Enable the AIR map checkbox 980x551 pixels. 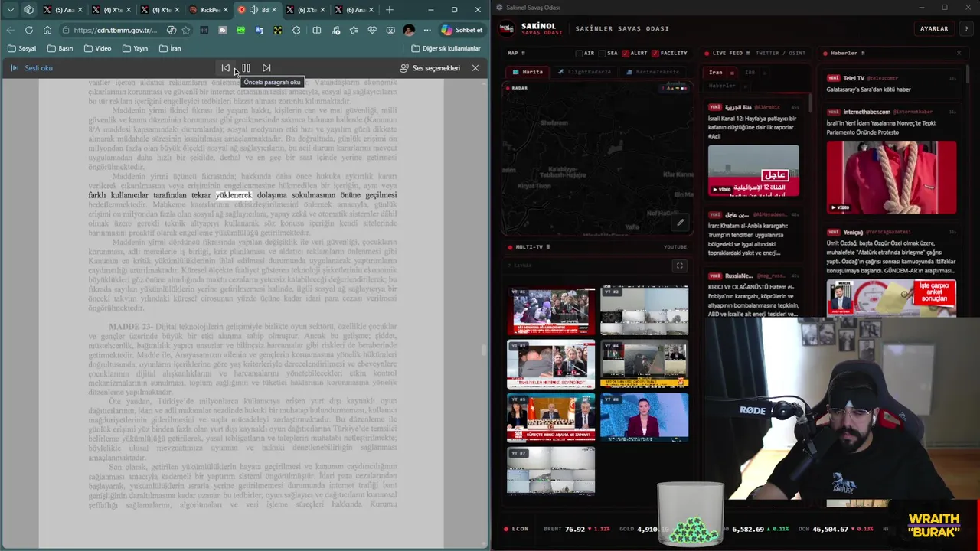tap(580, 53)
